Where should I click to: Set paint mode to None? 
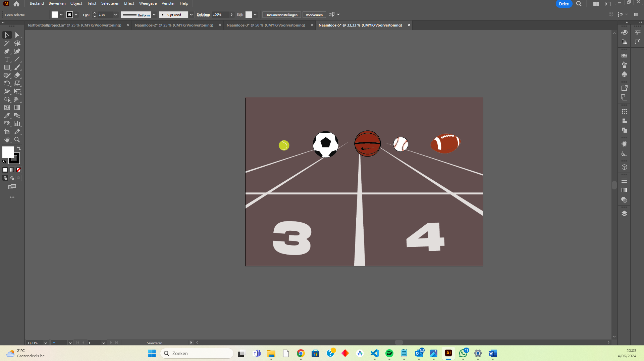point(19,170)
